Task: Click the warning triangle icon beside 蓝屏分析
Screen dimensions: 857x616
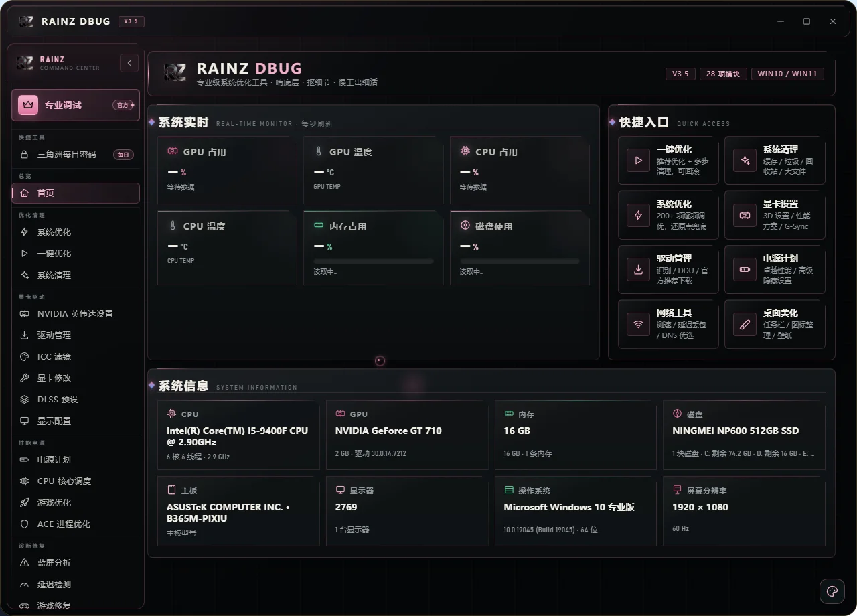Action: tap(25, 562)
